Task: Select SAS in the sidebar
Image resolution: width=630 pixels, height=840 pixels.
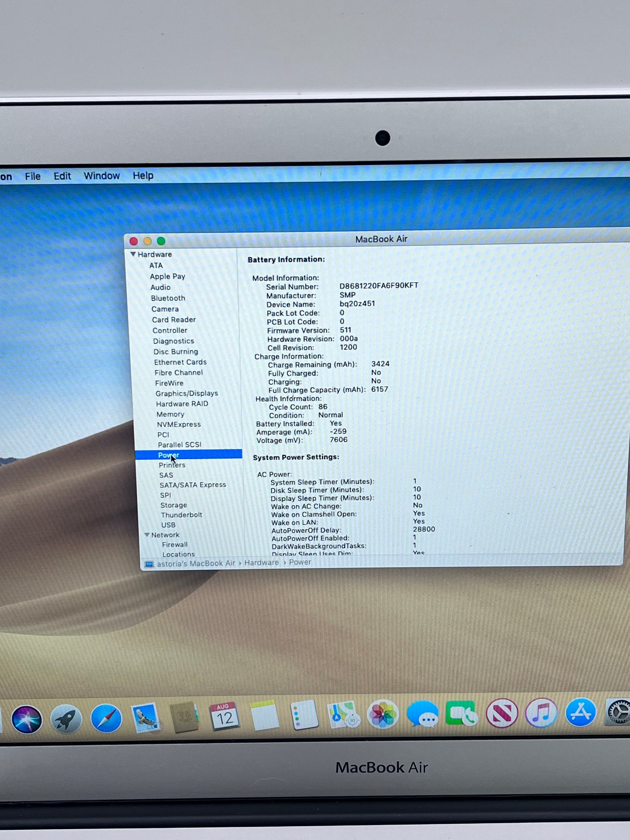Action: (x=166, y=475)
